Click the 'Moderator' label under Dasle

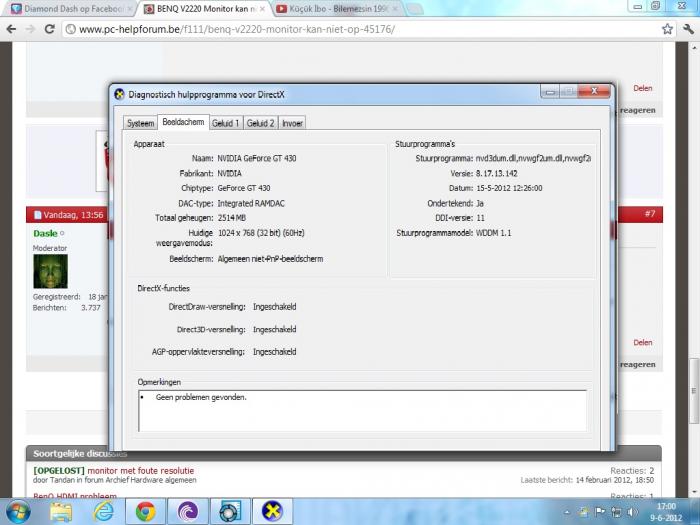pyautogui.click(x=50, y=248)
